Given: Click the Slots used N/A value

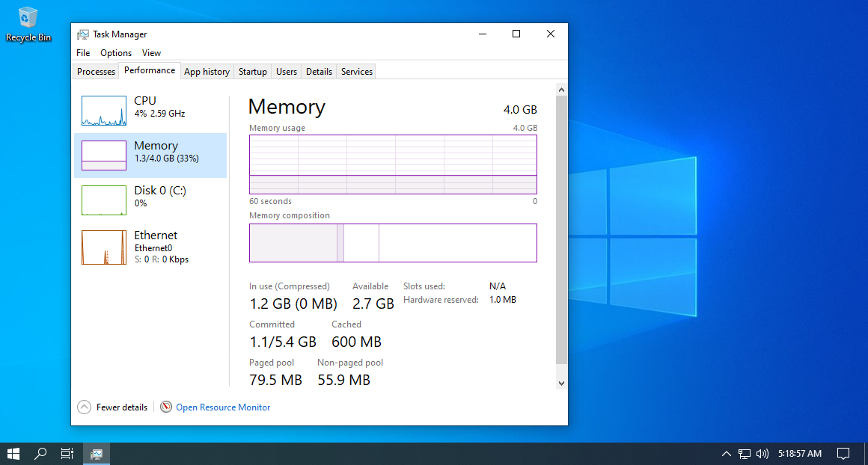Looking at the screenshot, I should 498,286.
